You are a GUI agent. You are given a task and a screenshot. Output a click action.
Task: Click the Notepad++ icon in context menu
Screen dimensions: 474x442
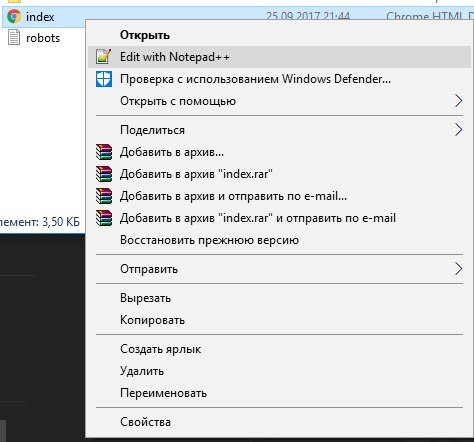(x=103, y=57)
